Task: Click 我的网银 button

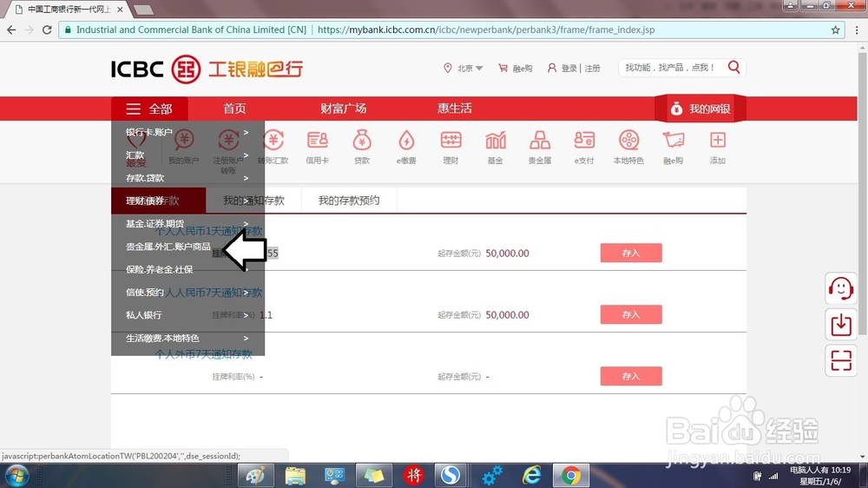Action: click(x=700, y=109)
